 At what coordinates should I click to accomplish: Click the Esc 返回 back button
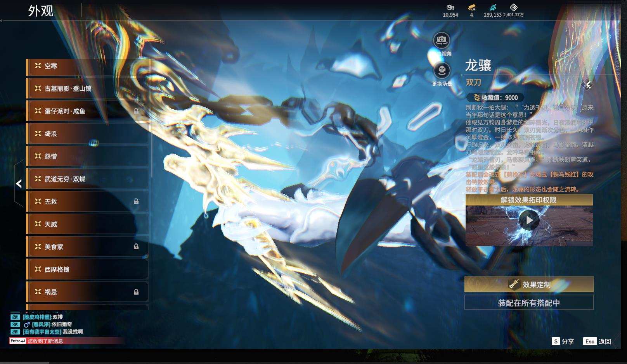pyautogui.click(x=597, y=342)
